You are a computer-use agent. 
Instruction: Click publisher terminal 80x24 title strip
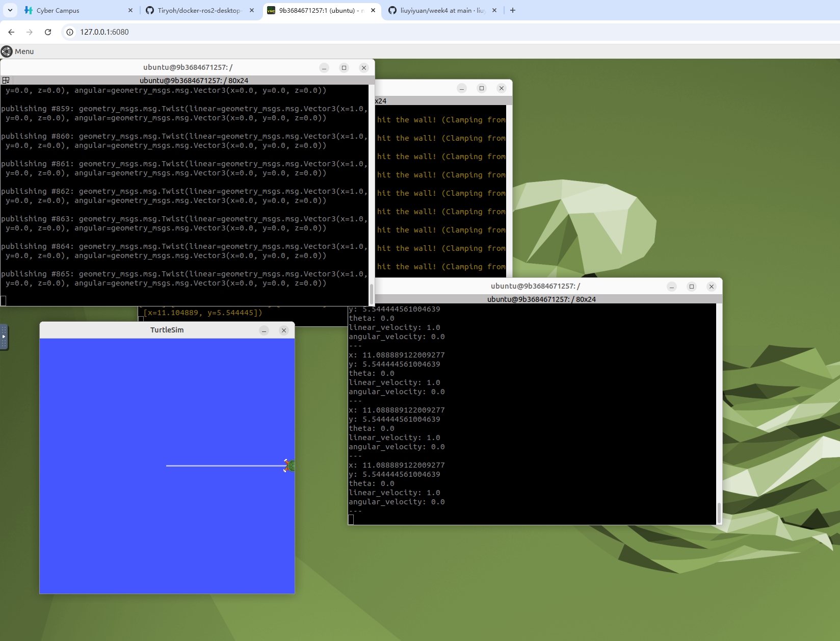pyautogui.click(x=188, y=80)
